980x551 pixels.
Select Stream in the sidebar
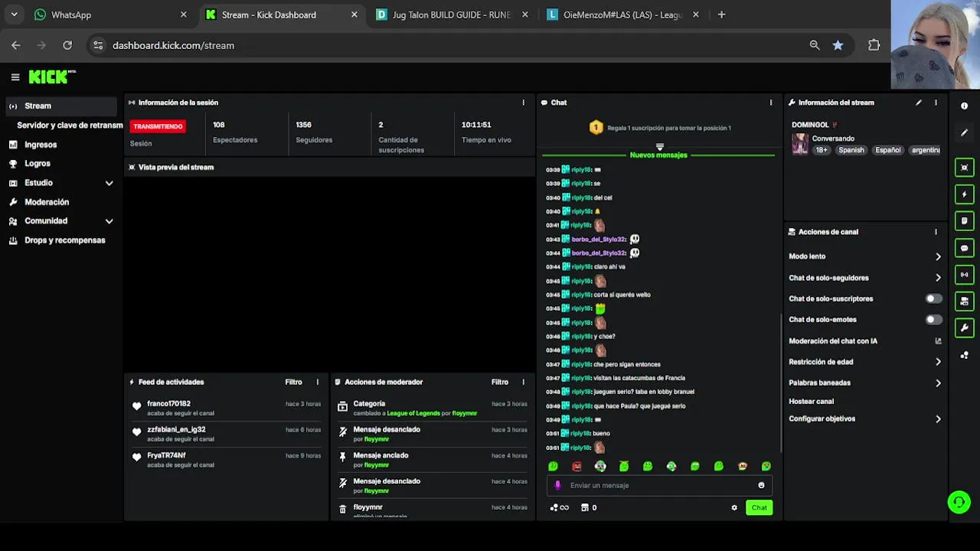(x=61, y=106)
